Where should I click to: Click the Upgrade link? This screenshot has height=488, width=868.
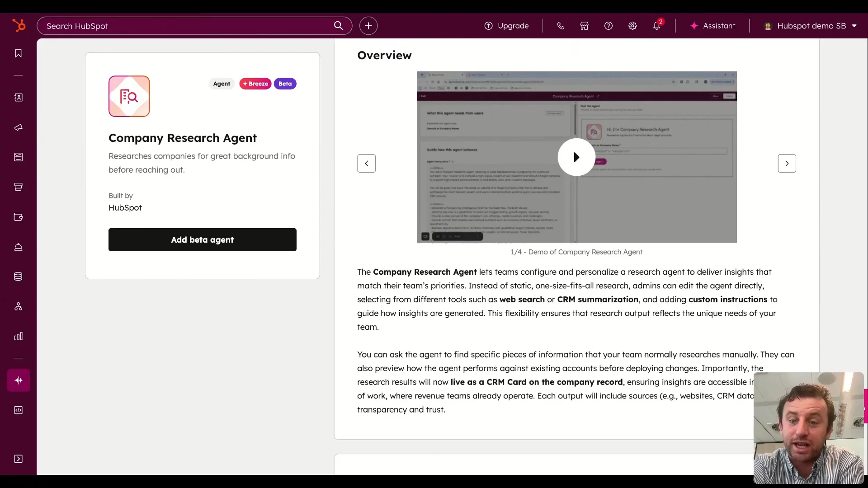coord(506,26)
